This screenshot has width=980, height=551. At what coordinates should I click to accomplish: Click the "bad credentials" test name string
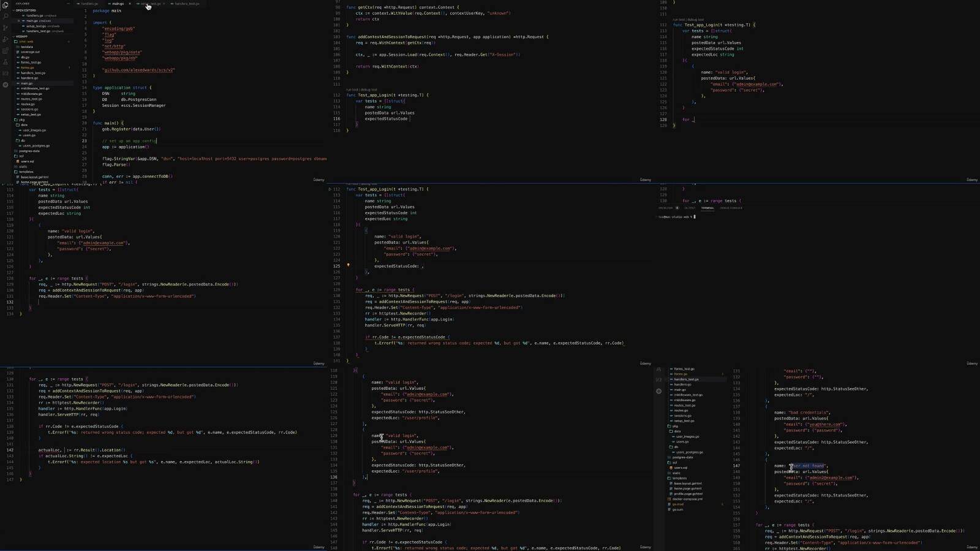pyautogui.click(x=809, y=412)
